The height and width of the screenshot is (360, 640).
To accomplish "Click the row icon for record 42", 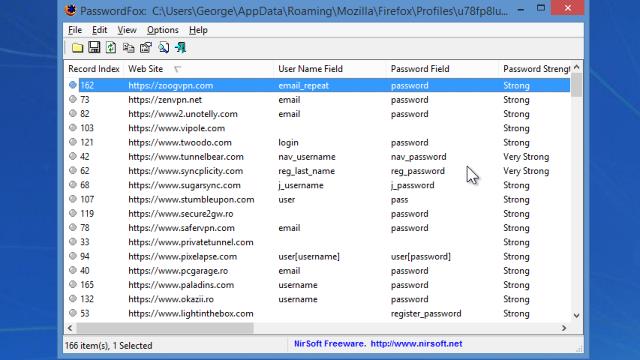I will (x=73, y=156).
